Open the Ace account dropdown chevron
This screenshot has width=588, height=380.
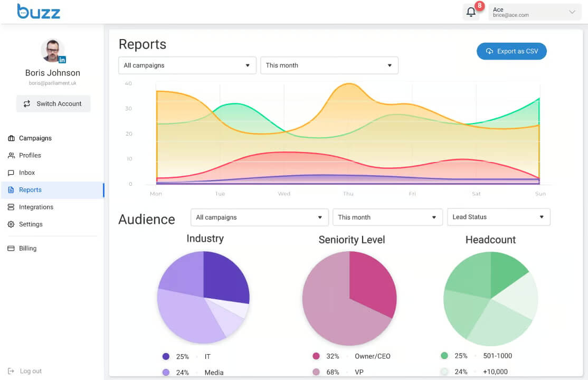coord(572,12)
